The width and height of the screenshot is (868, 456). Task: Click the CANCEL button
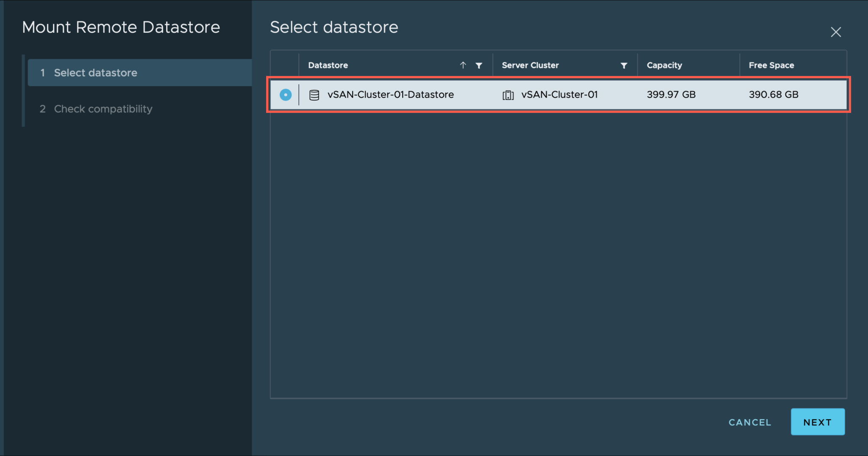coord(750,422)
